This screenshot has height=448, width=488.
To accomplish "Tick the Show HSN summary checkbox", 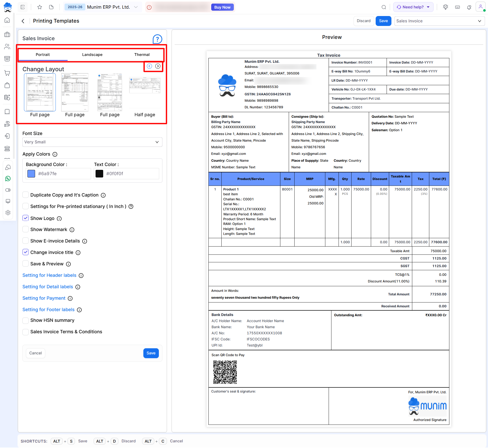I will tap(26, 320).
